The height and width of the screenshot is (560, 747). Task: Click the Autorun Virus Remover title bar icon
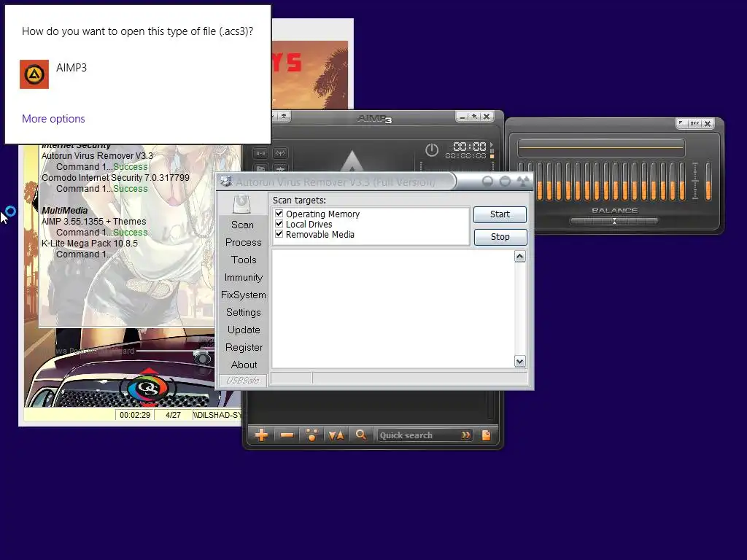pos(227,182)
